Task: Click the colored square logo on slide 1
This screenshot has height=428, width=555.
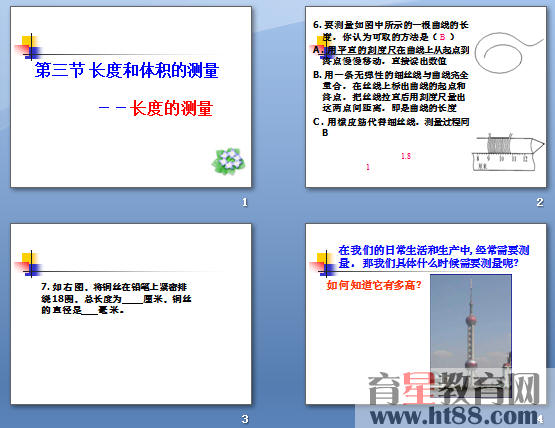Action: (x=29, y=47)
